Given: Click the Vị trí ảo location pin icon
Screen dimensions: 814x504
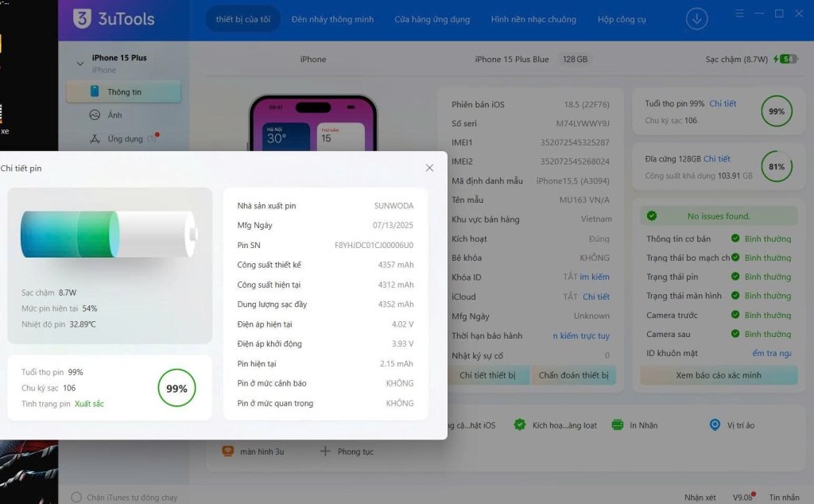Looking at the screenshot, I should pyautogui.click(x=715, y=425).
